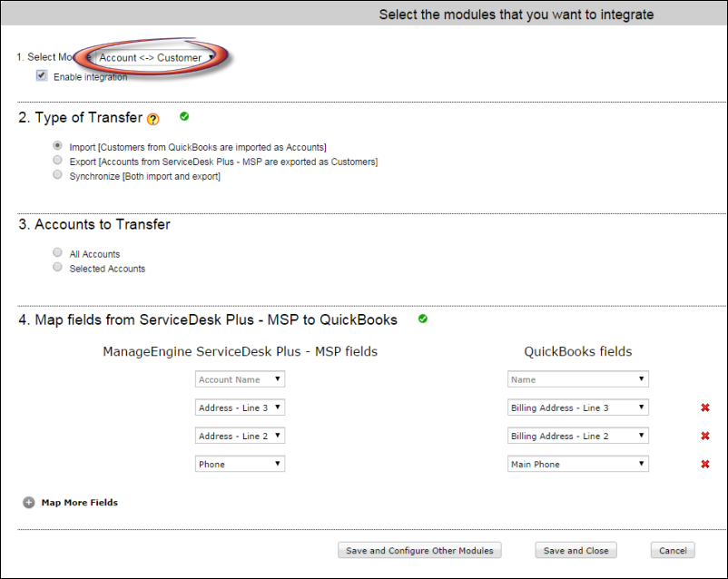The height and width of the screenshot is (579, 728).
Task: Click the help icon beside Type of Transfer
Action: coord(152,119)
